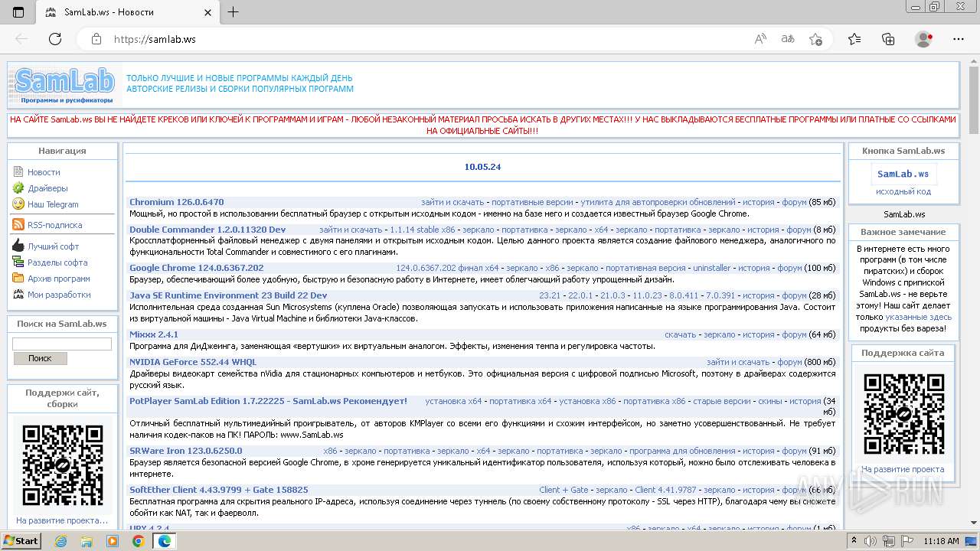The height and width of the screenshot is (551, 980).
Task: Click the Наш Telegram smiley icon
Action: (x=18, y=204)
